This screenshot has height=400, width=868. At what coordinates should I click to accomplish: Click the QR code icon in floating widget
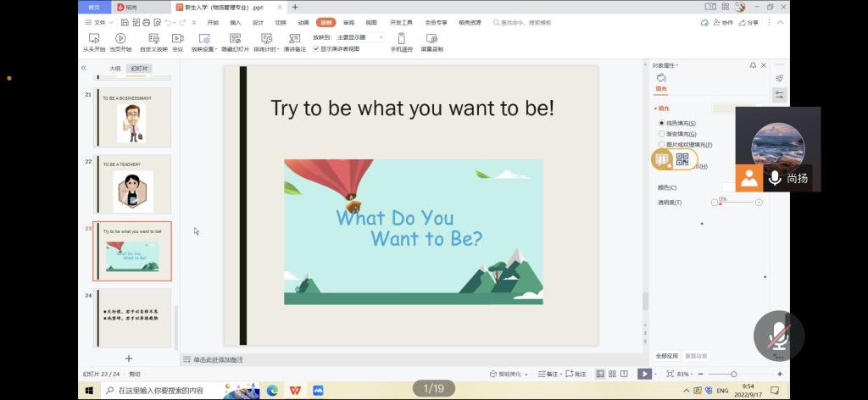682,159
